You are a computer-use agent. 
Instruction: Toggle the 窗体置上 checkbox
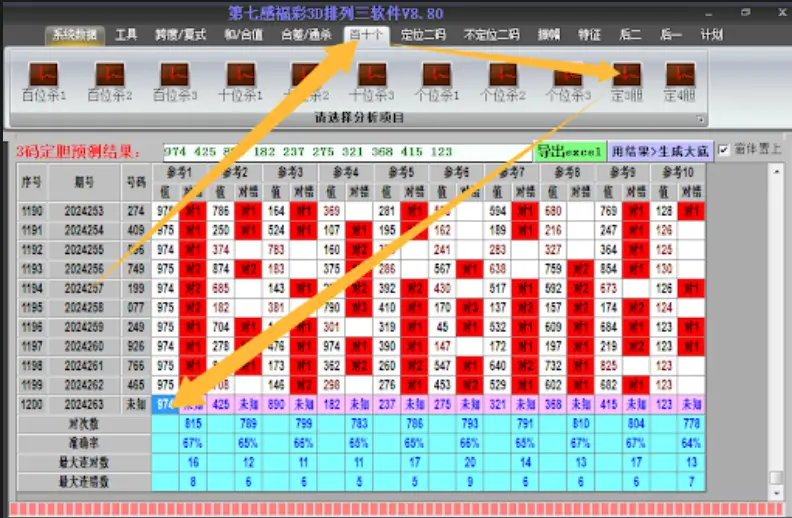point(724,150)
